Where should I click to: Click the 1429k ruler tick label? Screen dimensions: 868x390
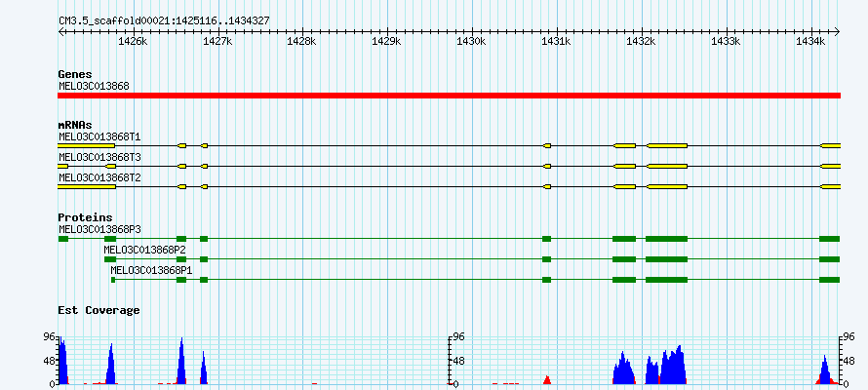coord(387,41)
